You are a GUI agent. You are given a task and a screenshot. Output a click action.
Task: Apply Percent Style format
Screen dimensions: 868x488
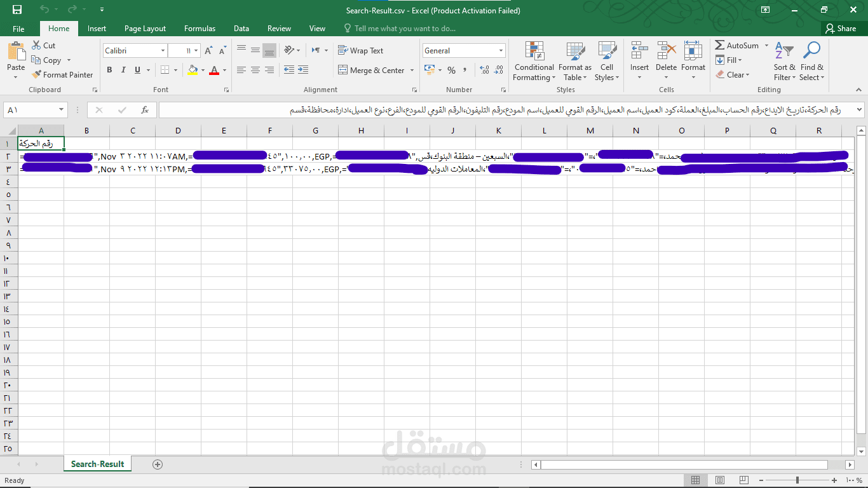(452, 70)
